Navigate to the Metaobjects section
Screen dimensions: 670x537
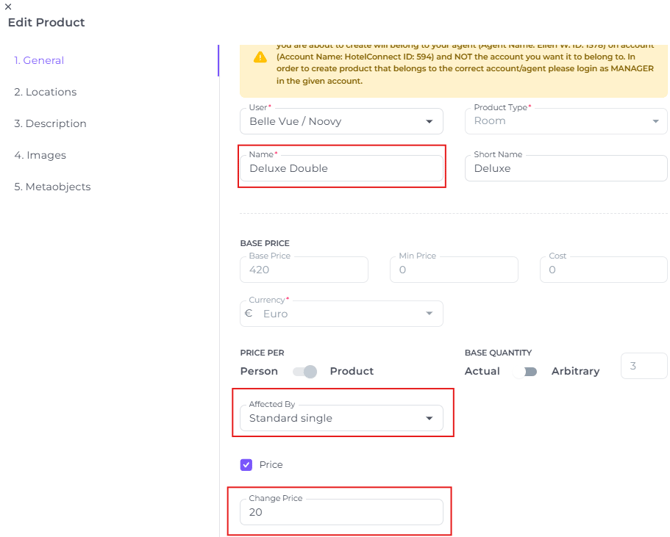point(52,187)
